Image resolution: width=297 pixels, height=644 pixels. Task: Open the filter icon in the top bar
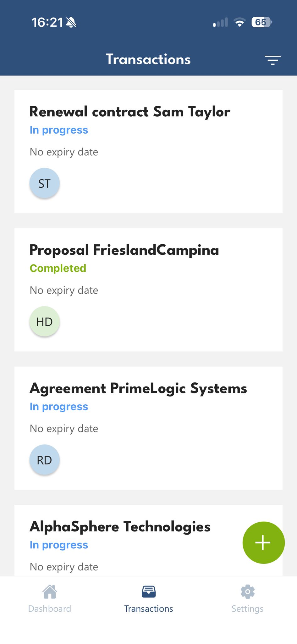click(272, 59)
